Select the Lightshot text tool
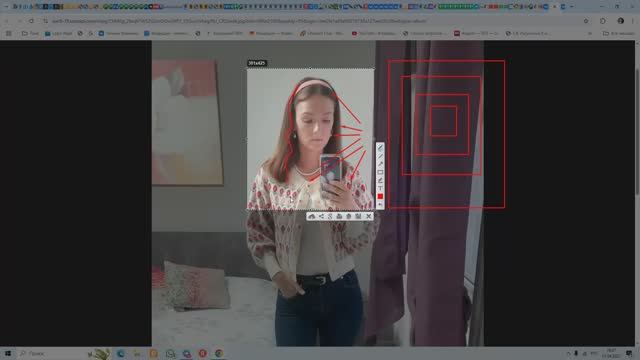 point(380,188)
